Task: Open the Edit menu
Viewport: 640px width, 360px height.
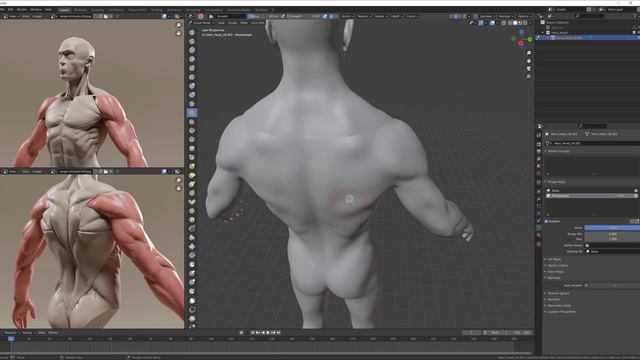Action: click(x=11, y=9)
